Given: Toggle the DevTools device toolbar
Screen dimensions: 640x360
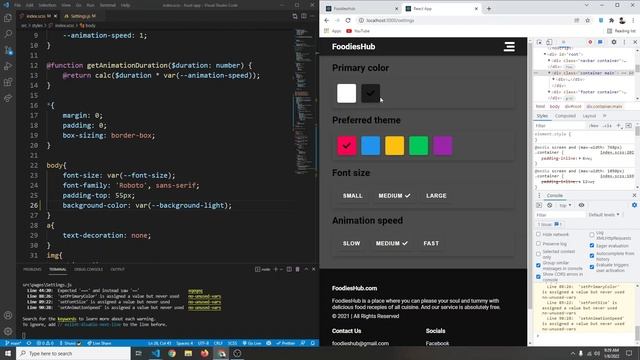Looking at the screenshot, I should click(549, 42).
